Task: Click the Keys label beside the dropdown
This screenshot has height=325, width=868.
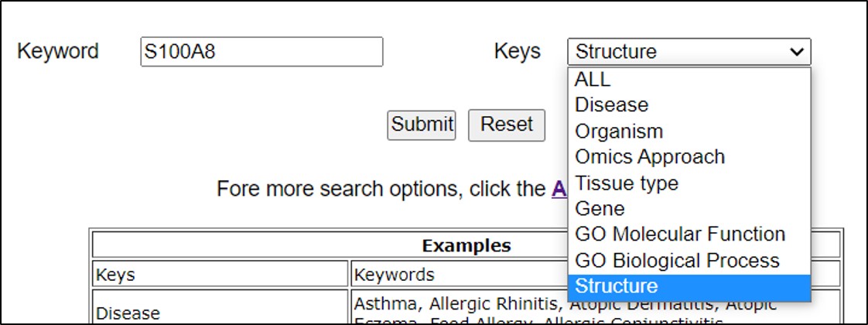Action: click(517, 52)
